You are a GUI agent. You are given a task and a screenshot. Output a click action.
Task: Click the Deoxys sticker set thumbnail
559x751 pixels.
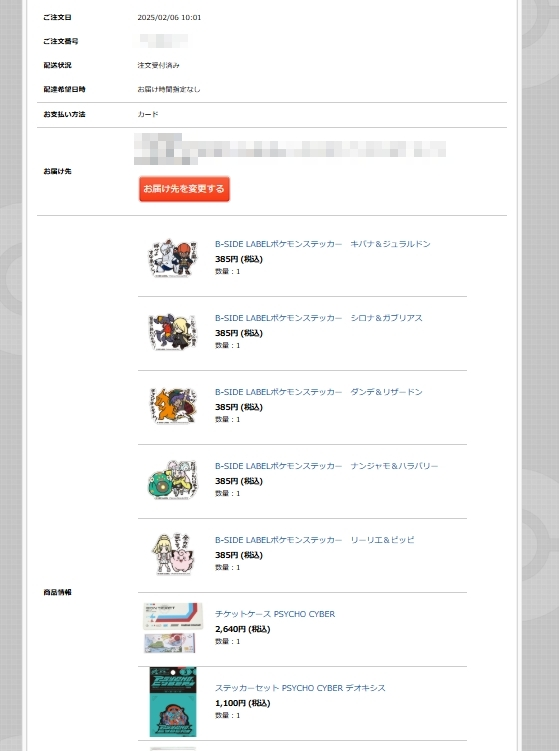(x=173, y=702)
